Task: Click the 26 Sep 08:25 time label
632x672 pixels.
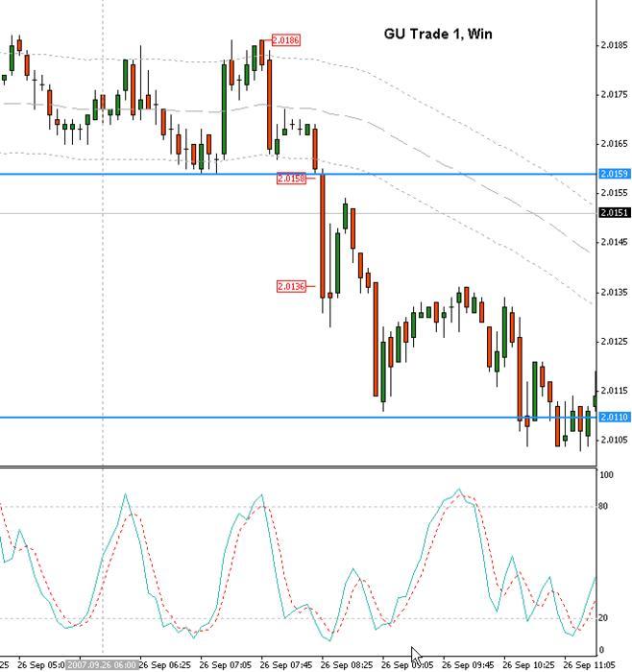Action: point(347,665)
